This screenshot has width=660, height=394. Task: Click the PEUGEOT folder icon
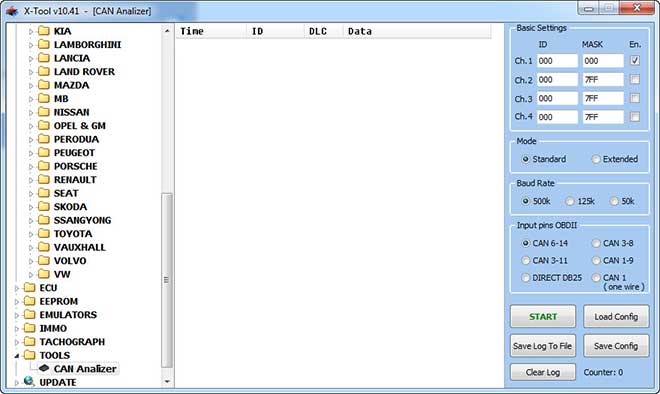point(44,152)
